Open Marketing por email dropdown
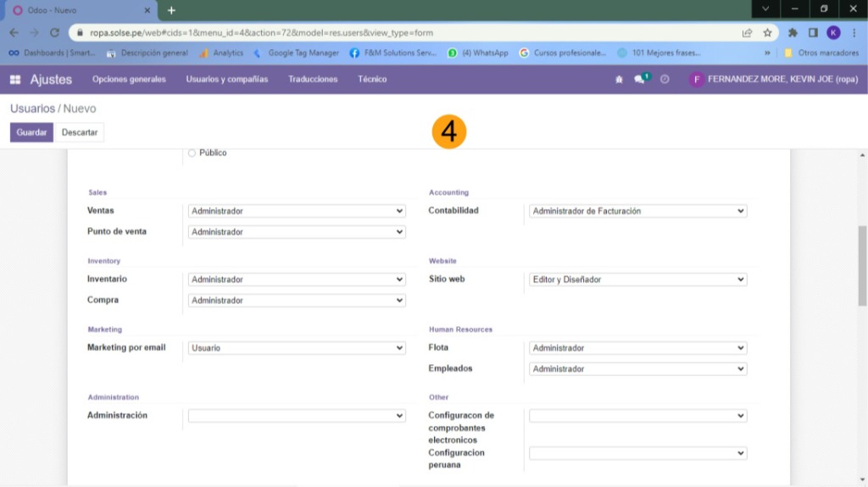The image size is (868, 487). point(297,348)
